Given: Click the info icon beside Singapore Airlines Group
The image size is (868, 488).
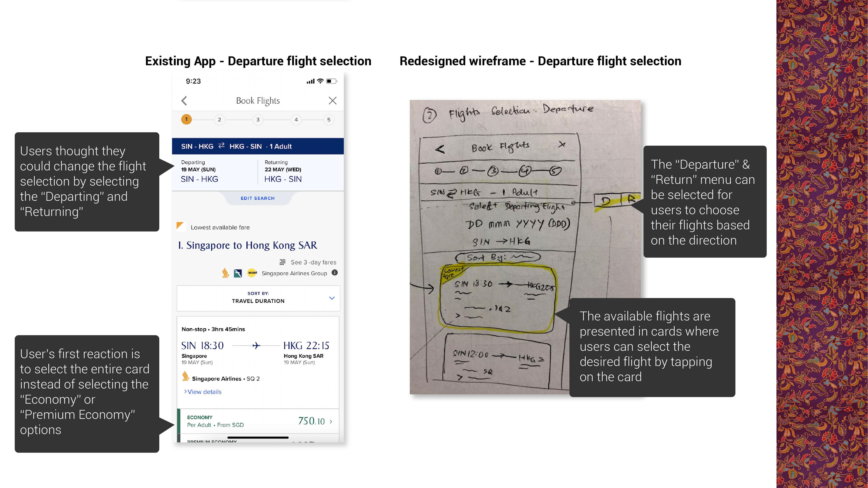Looking at the screenshot, I should click(334, 272).
